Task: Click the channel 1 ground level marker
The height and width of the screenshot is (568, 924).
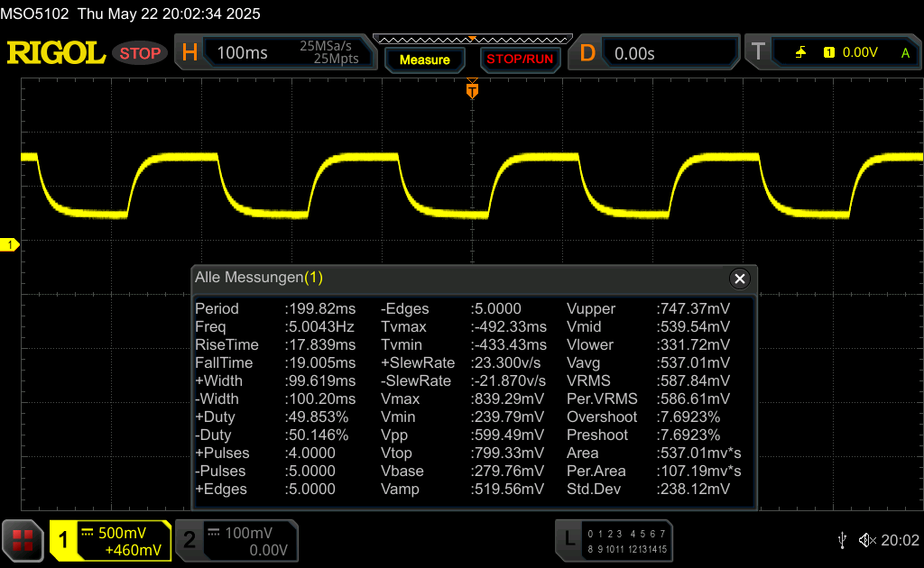Action: pos(10,245)
